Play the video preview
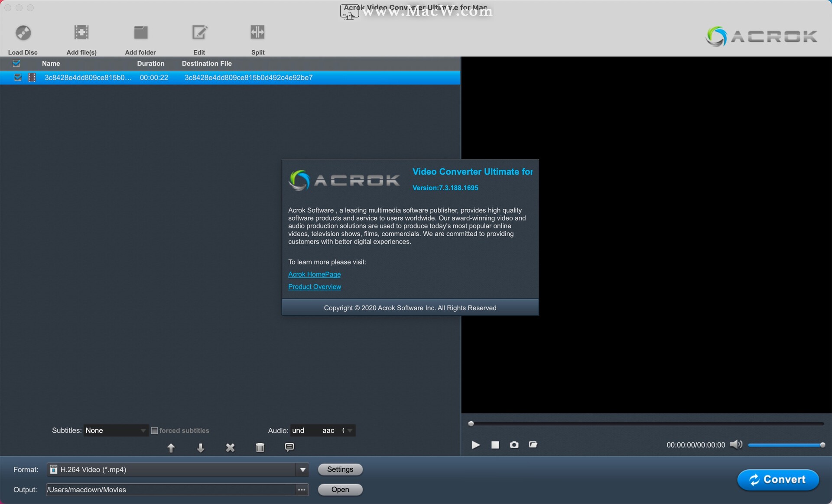 click(475, 445)
